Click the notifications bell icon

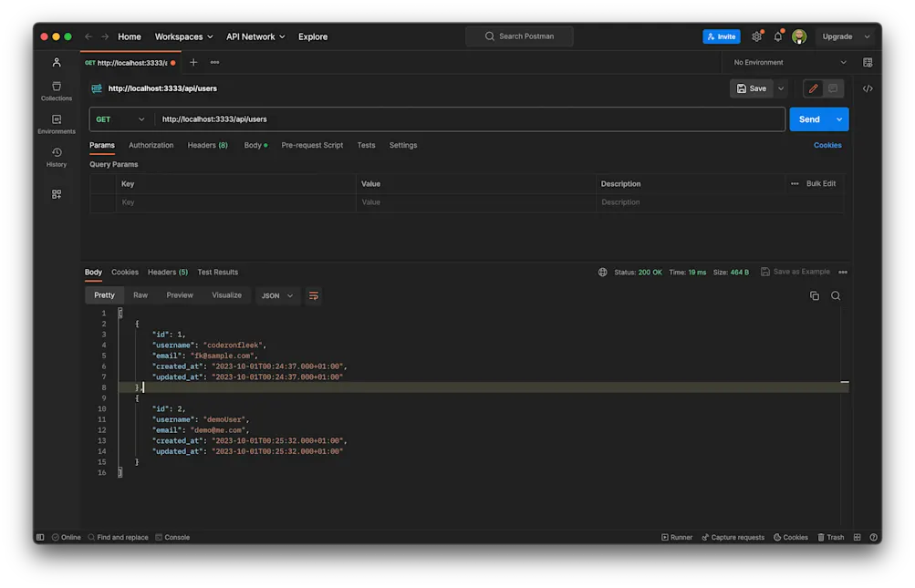click(x=778, y=36)
